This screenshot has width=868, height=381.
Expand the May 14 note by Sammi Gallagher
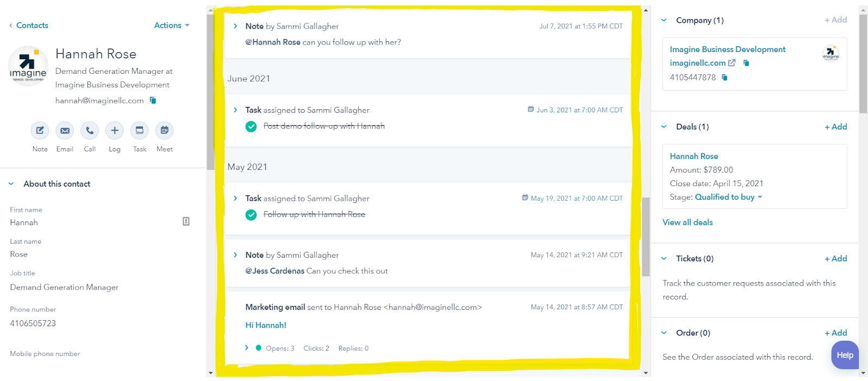click(235, 255)
